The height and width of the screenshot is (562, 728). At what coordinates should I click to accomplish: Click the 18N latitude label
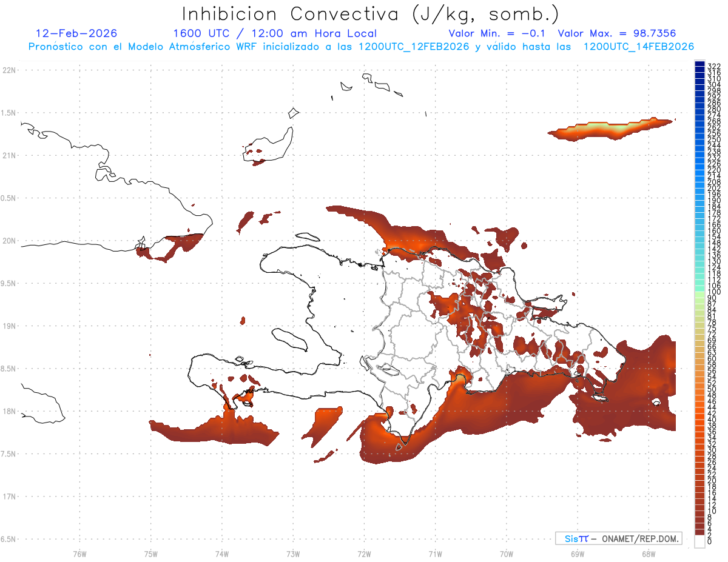click(8, 412)
